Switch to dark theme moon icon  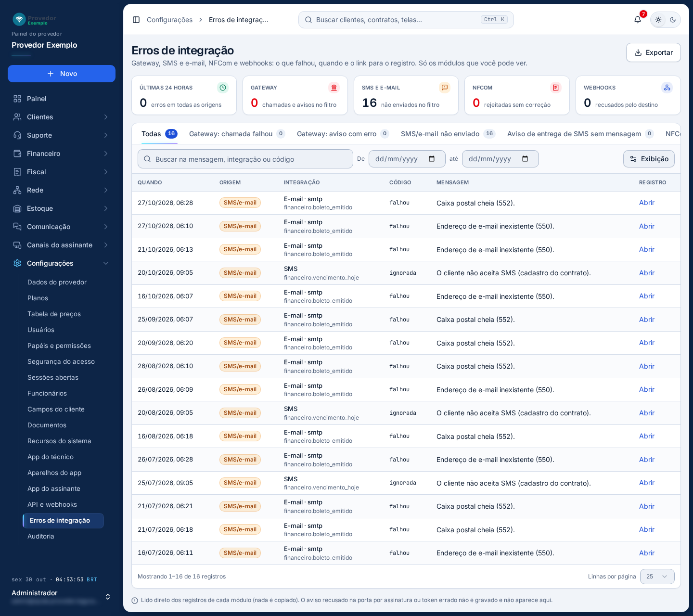[x=673, y=20]
